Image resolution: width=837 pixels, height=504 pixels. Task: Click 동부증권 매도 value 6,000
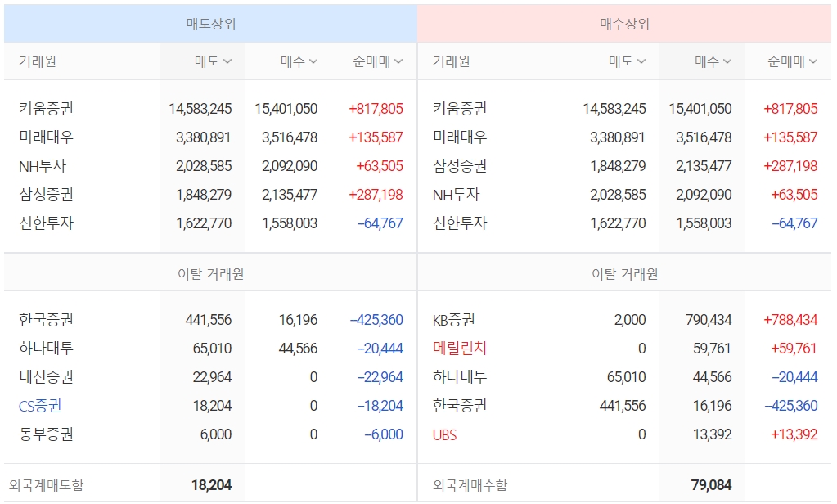[x=216, y=434]
